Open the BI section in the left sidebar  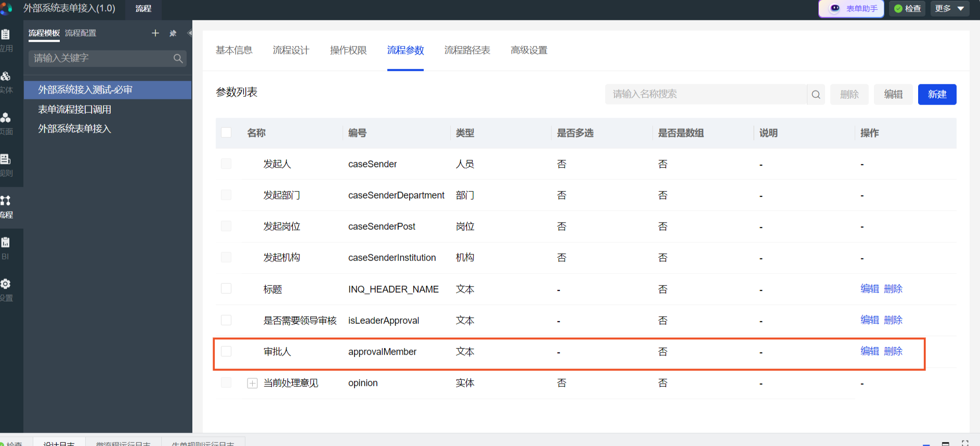click(x=6, y=248)
